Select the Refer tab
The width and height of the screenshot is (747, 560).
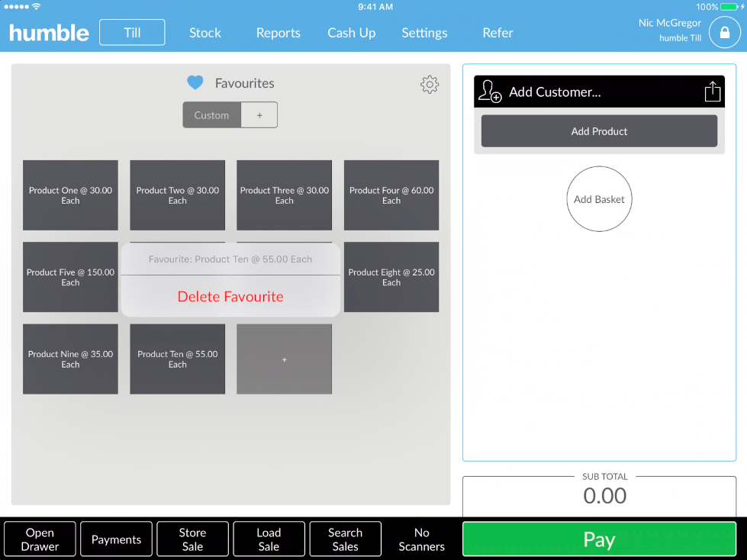(x=497, y=33)
